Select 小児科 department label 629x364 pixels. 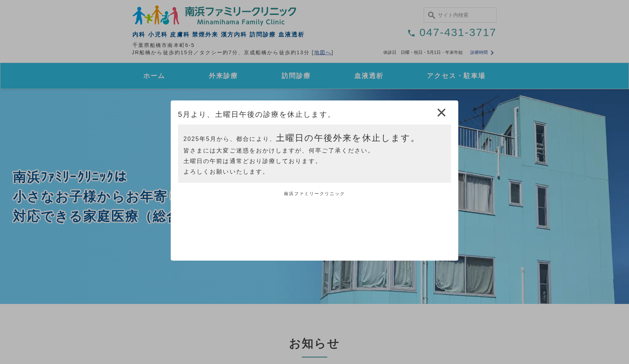(157, 34)
